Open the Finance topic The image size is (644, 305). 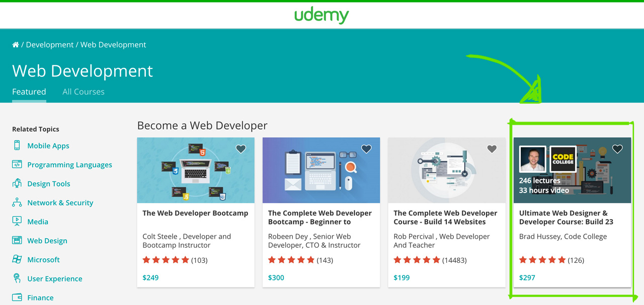[x=40, y=298]
